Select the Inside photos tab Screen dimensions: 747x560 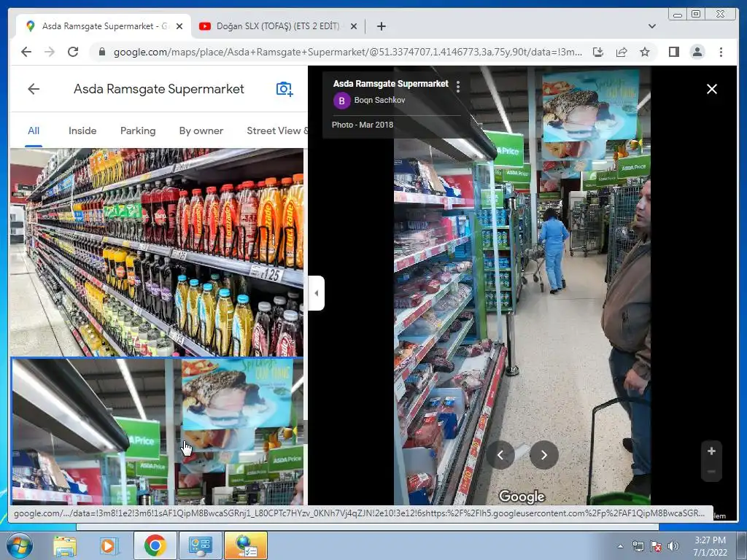pyautogui.click(x=82, y=131)
